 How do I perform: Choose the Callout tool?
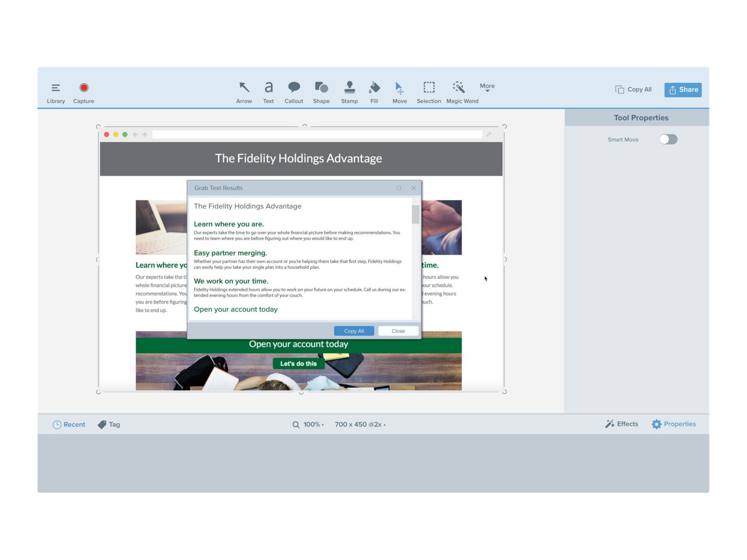[294, 92]
